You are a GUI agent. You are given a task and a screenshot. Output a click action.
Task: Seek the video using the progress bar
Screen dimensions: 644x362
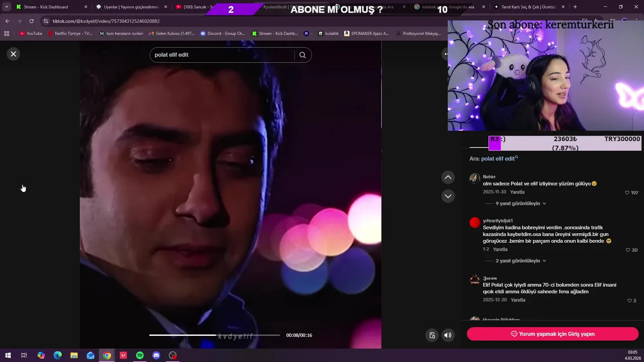pyautogui.click(x=214, y=335)
